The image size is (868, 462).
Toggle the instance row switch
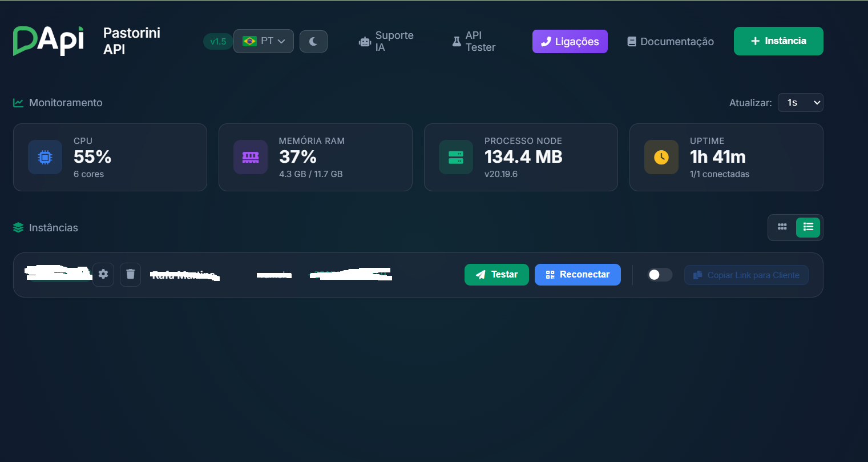pos(660,275)
